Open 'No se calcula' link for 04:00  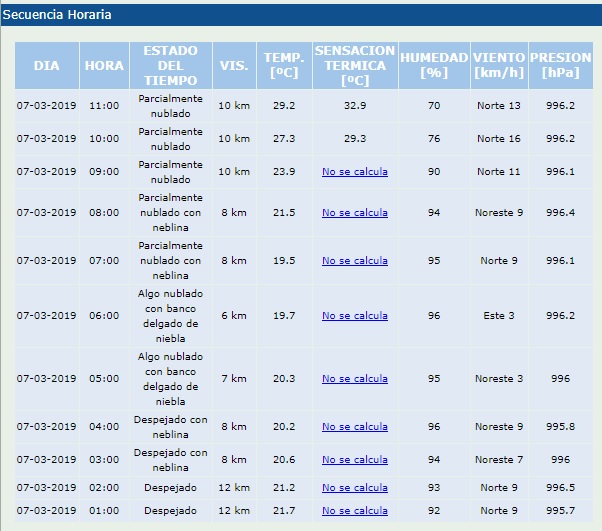(x=355, y=427)
